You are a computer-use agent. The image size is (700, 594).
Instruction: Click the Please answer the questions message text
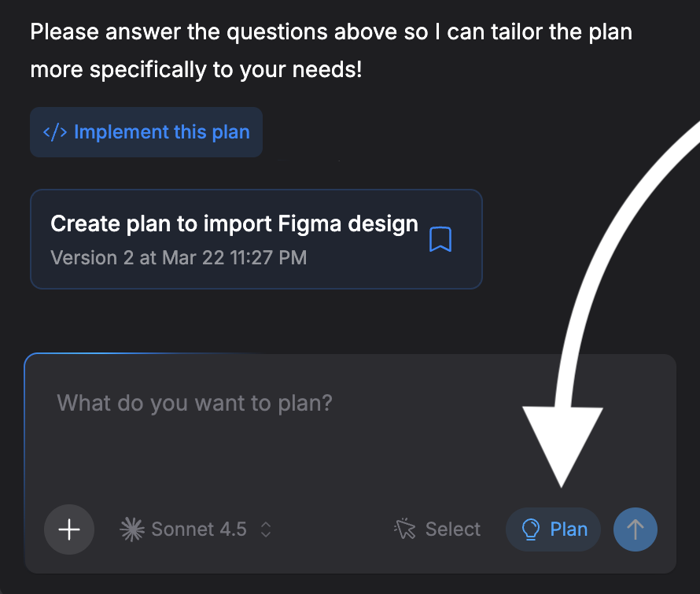point(330,33)
